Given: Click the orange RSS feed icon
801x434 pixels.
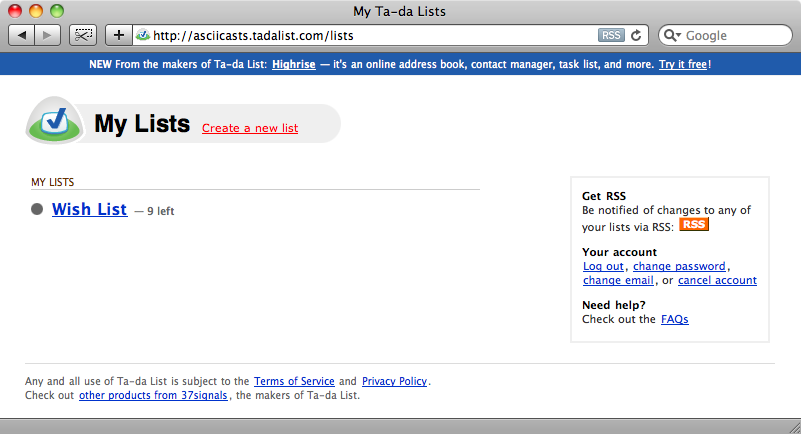Looking at the screenshot, I should pos(694,224).
